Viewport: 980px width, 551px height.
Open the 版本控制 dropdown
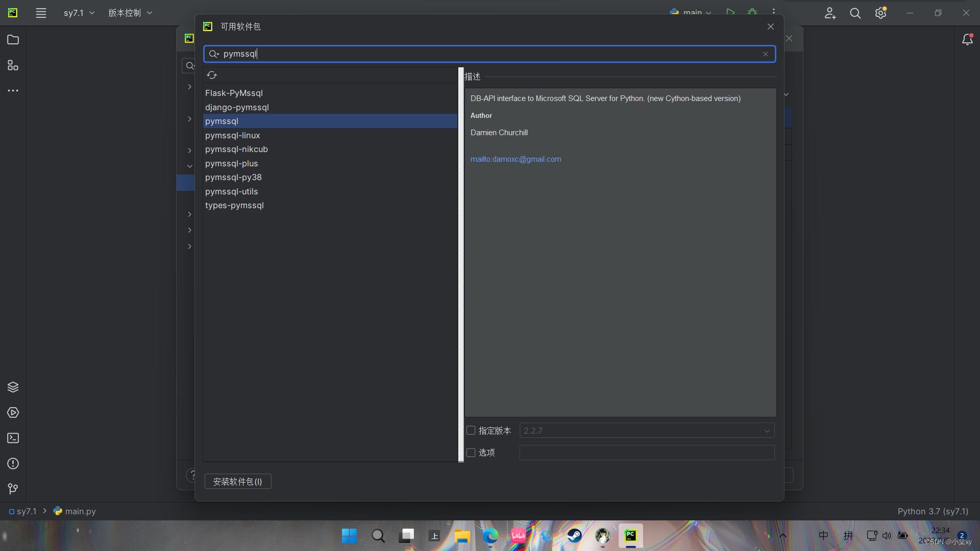tap(130, 13)
